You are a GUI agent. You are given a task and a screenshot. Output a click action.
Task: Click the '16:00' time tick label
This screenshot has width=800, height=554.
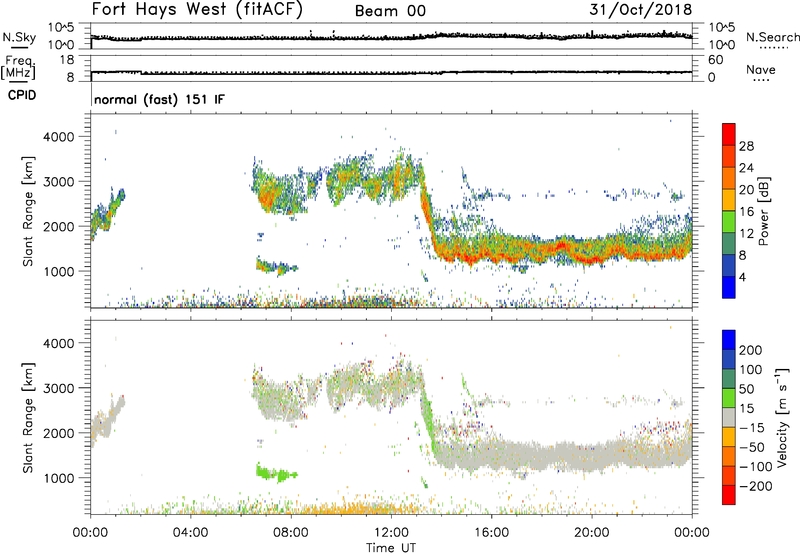[491, 533]
